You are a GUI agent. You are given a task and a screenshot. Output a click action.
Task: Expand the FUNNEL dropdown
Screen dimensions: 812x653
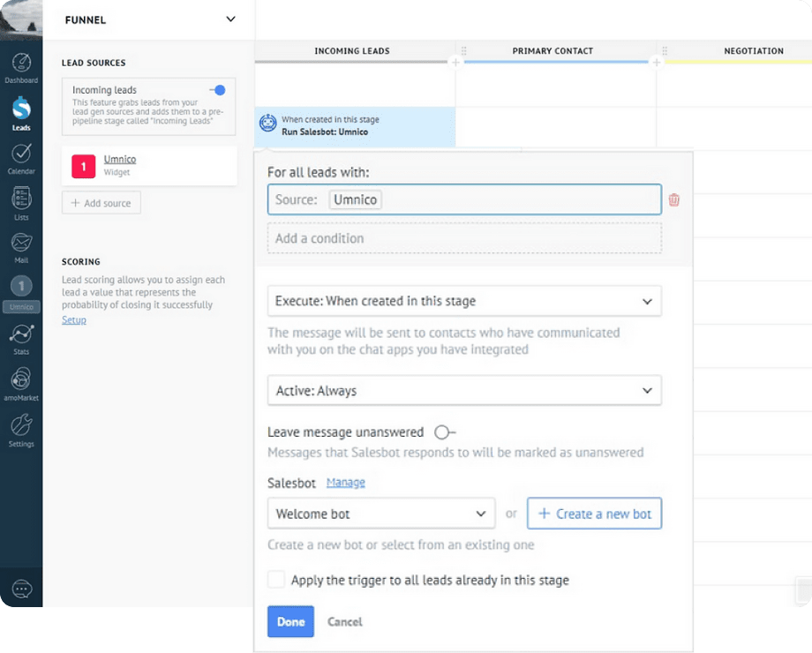[230, 19]
